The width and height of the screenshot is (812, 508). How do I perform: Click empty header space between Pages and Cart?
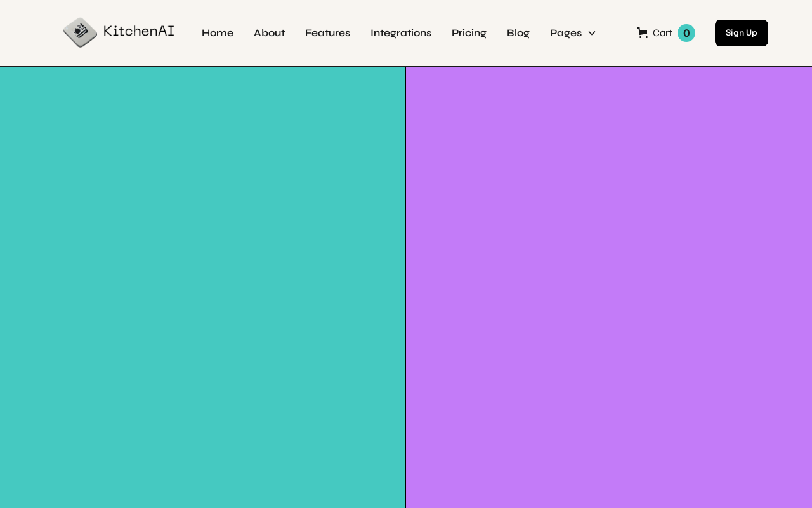tap(616, 33)
